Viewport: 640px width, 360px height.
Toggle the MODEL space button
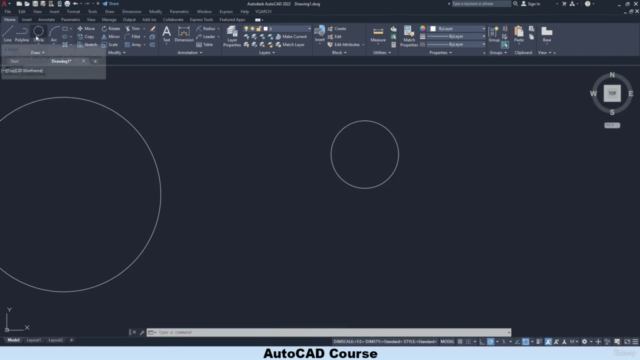(x=447, y=342)
